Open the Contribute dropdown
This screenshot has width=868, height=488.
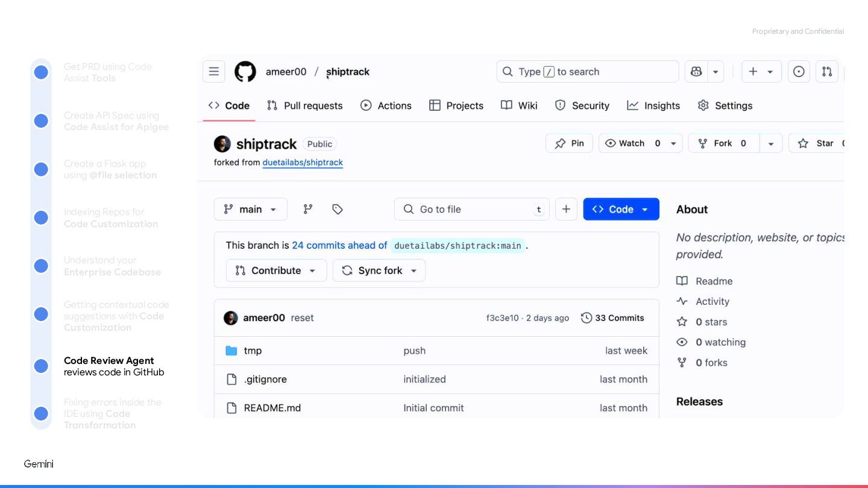point(277,271)
